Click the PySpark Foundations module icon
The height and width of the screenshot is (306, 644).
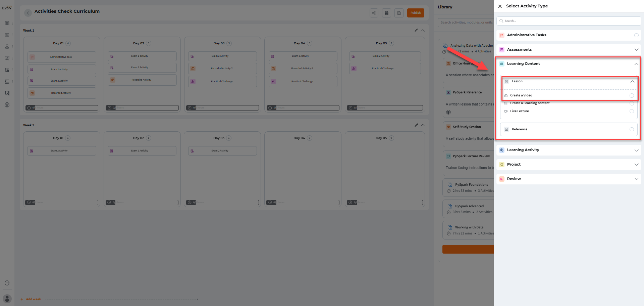point(450,185)
